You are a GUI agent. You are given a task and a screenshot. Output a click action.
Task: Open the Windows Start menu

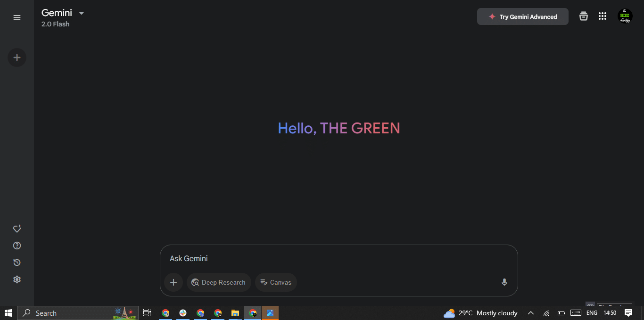click(x=8, y=313)
